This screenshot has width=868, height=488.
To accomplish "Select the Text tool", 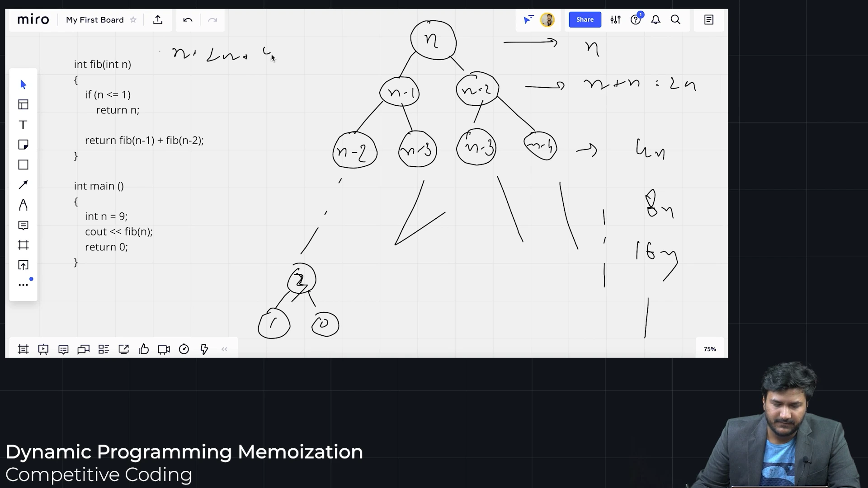I will click(24, 125).
